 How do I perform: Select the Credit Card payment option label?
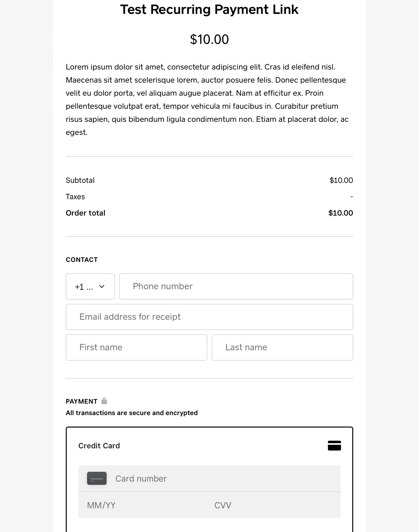point(99,446)
